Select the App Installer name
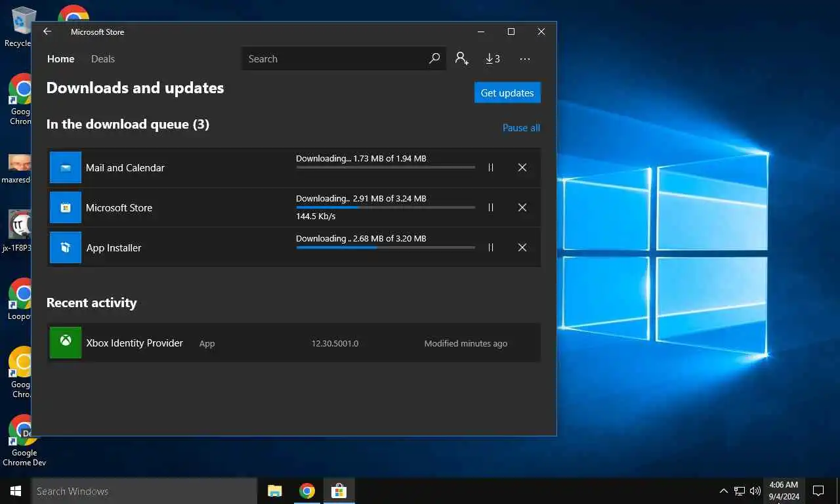Image resolution: width=840 pixels, height=504 pixels. click(x=114, y=248)
